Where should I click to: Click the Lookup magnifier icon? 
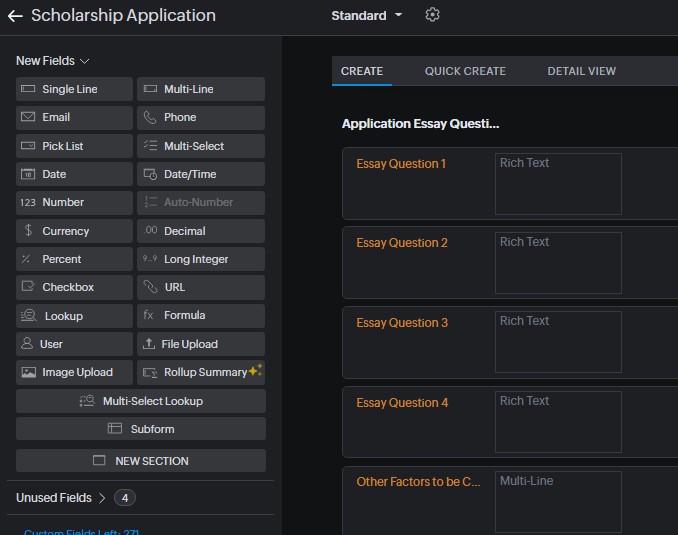pos(29,315)
